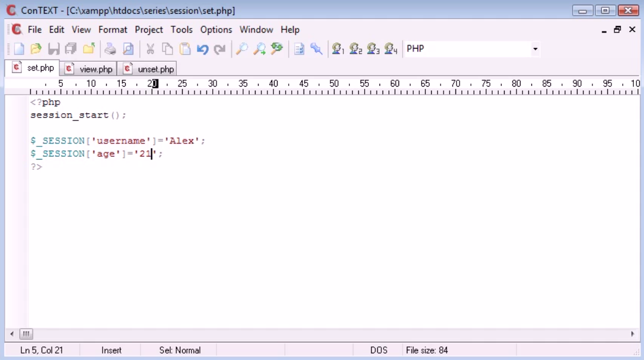The width and height of the screenshot is (644, 360).
Task: Open the PHP syntax highlighter dropdown
Action: [535, 49]
